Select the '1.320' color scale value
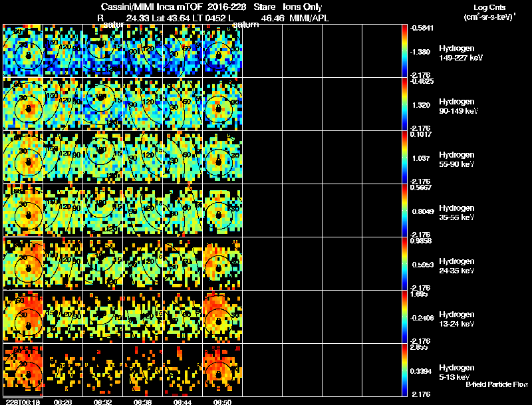The width and height of the screenshot is (532, 405). tap(421, 105)
